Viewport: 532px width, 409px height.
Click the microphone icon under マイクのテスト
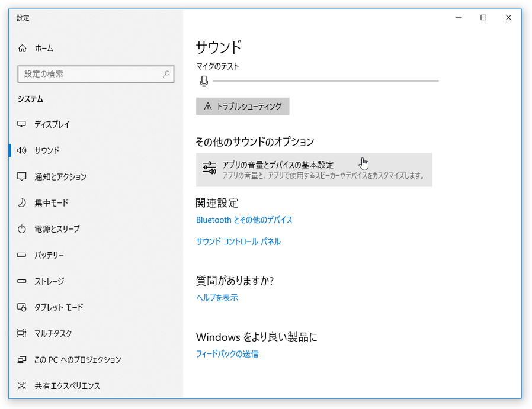pos(204,81)
